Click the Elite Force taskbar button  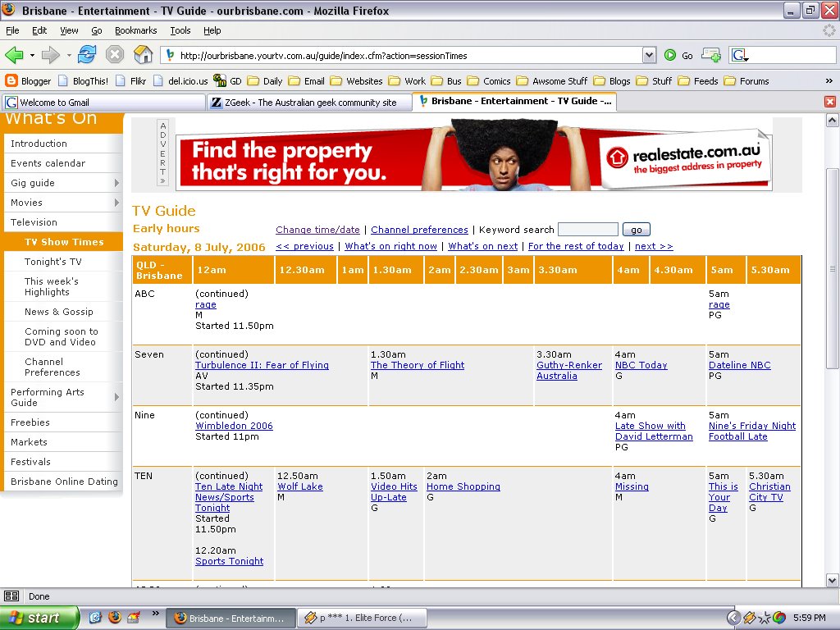click(363, 618)
